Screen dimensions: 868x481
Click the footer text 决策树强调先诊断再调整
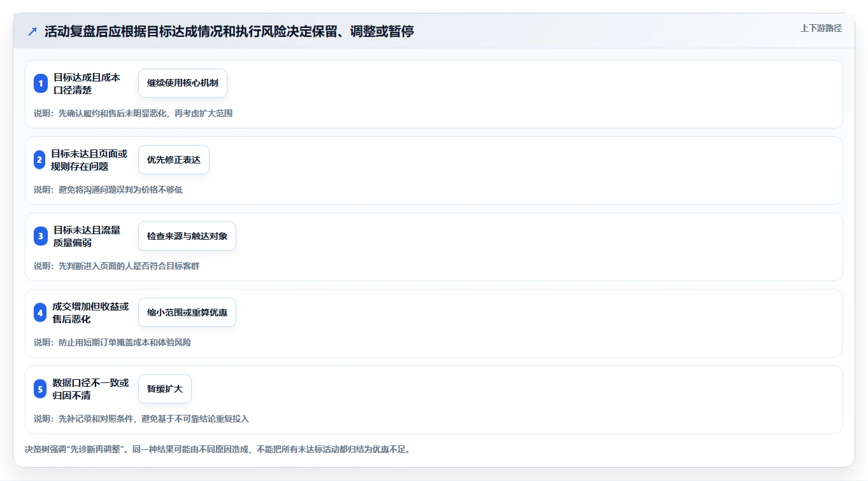tap(75, 449)
